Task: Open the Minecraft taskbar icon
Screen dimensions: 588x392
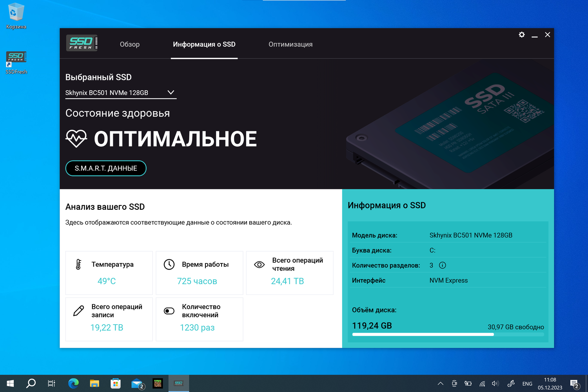Action: (x=158, y=383)
